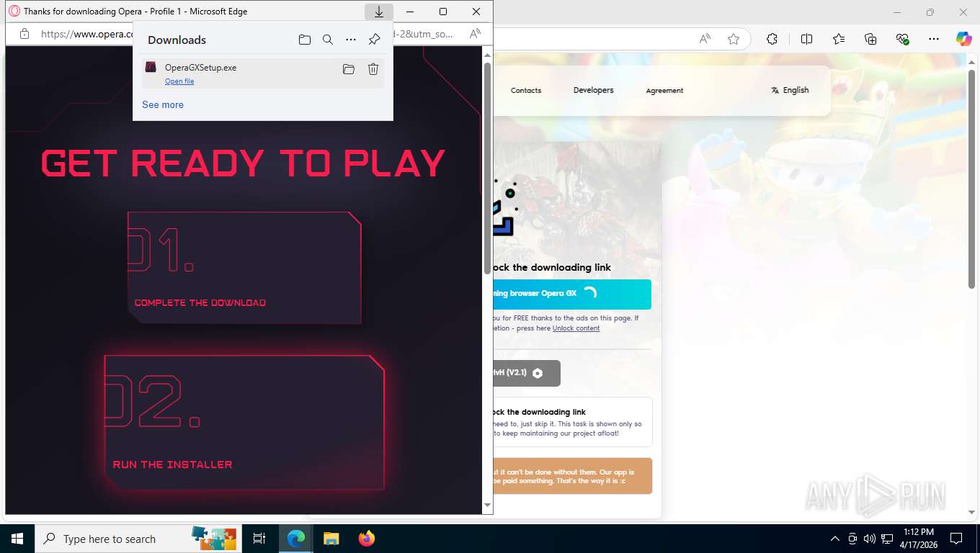
Task: Open the Windows Start menu
Action: 17,539
